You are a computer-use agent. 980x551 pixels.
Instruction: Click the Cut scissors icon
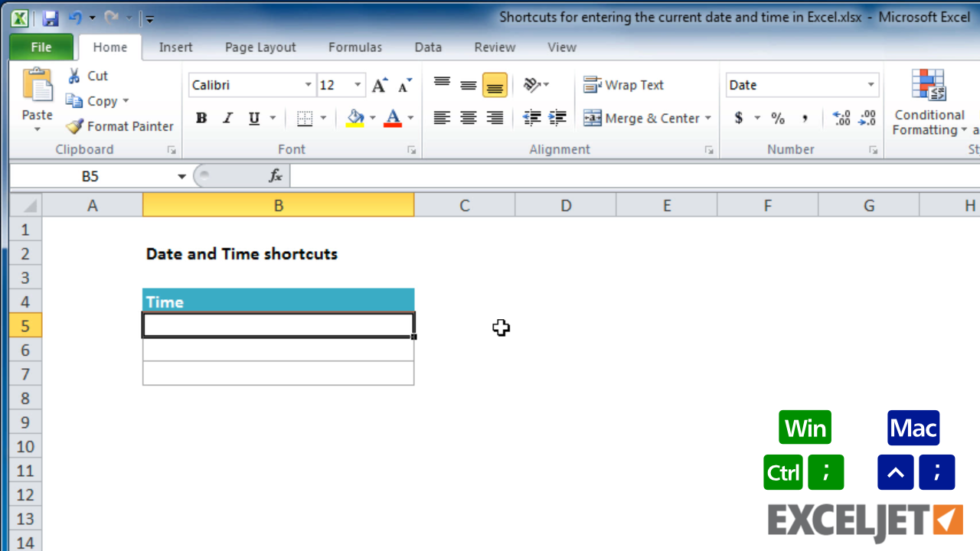(74, 76)
